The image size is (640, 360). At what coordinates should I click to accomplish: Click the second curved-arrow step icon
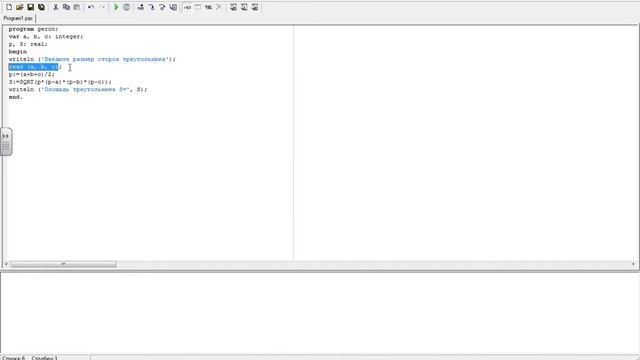162,7
